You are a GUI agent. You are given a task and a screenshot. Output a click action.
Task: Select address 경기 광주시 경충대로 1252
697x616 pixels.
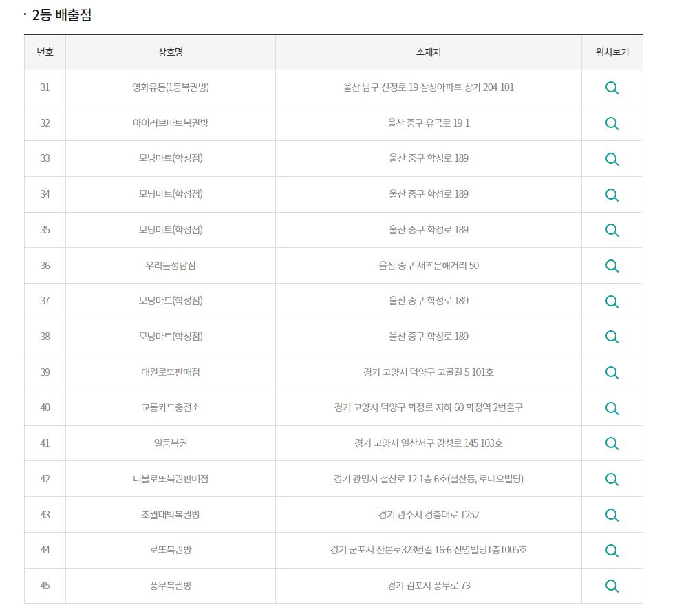428,515
